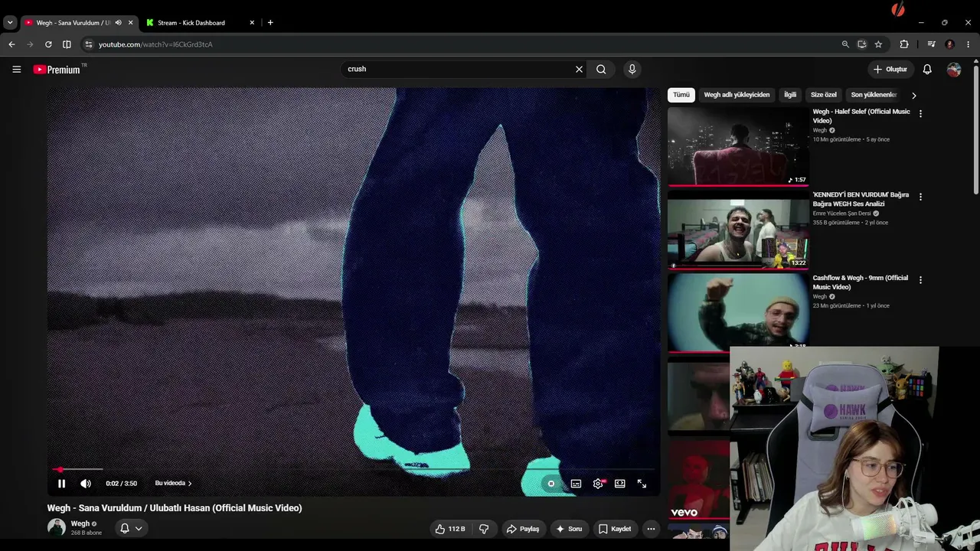This screenshot has width=980, height=551.
Task: Open the Chrome three-dot menu
Action: (x=969, y=44)
